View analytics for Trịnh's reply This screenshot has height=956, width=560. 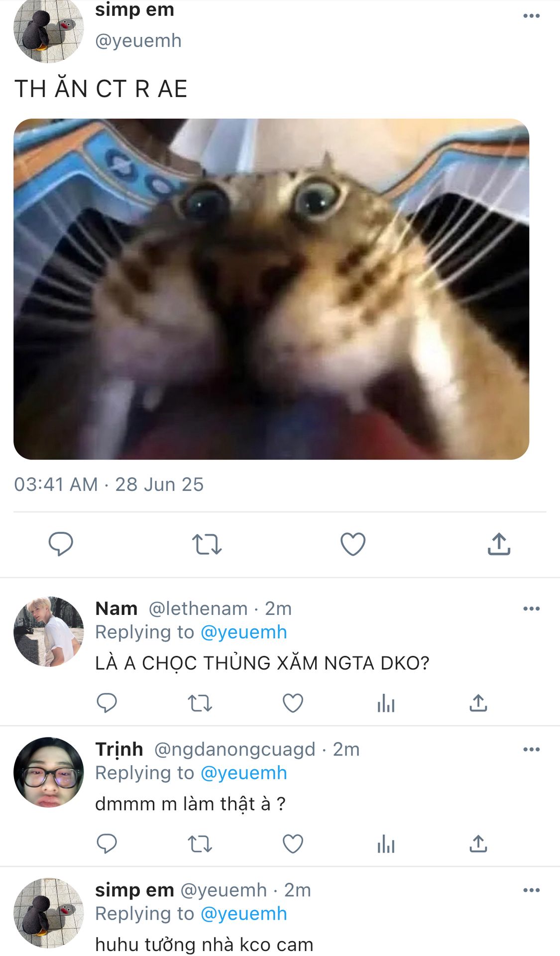pyautogui.click(x=386, y=844)
